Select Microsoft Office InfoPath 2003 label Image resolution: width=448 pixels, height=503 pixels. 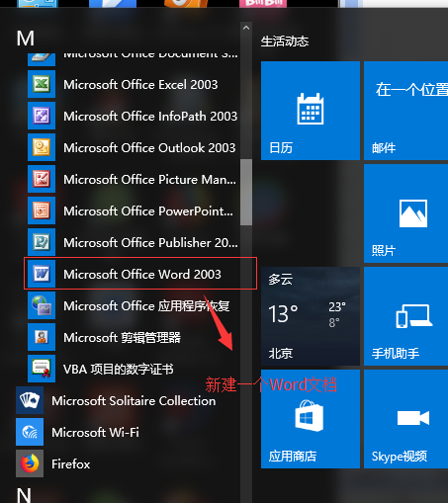(150, 117)
